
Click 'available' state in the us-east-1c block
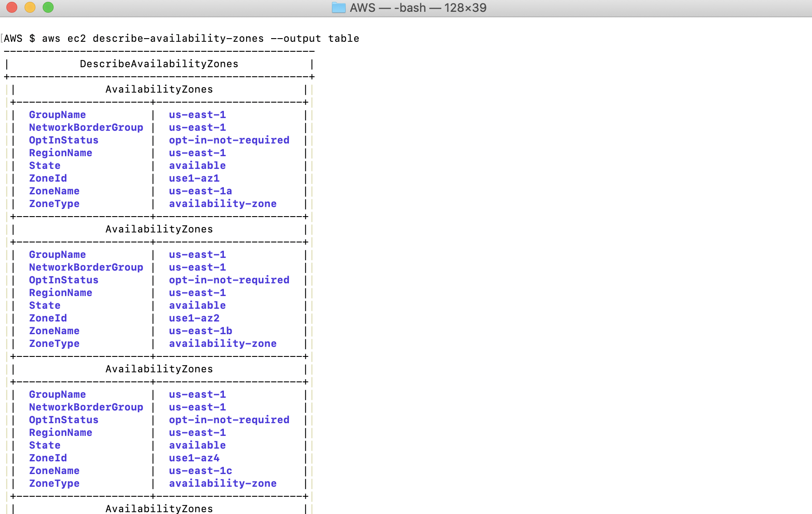(197, 445)
